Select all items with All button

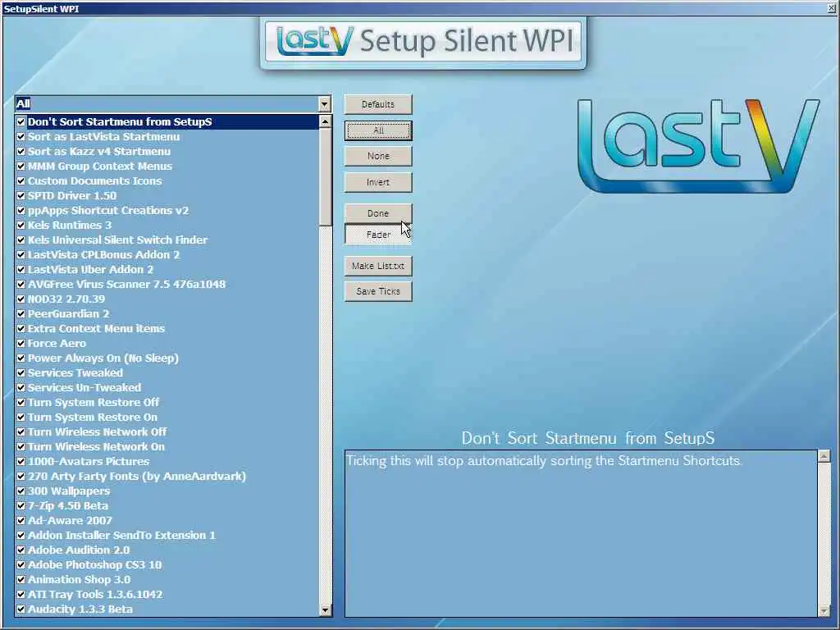pos(378,130)
